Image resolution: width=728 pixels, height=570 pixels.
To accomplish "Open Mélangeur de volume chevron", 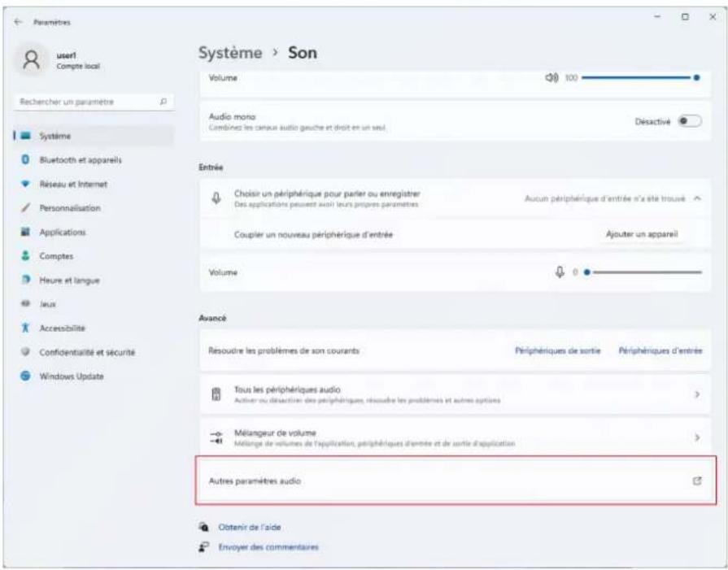I will [697, 437].
